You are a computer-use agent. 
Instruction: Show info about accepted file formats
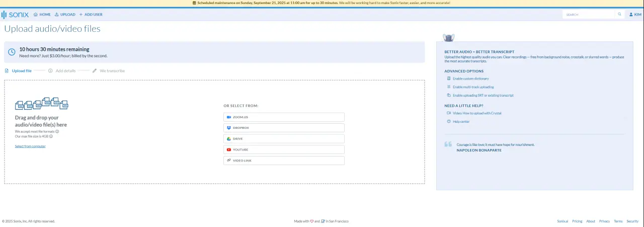(x=57, y=131)
